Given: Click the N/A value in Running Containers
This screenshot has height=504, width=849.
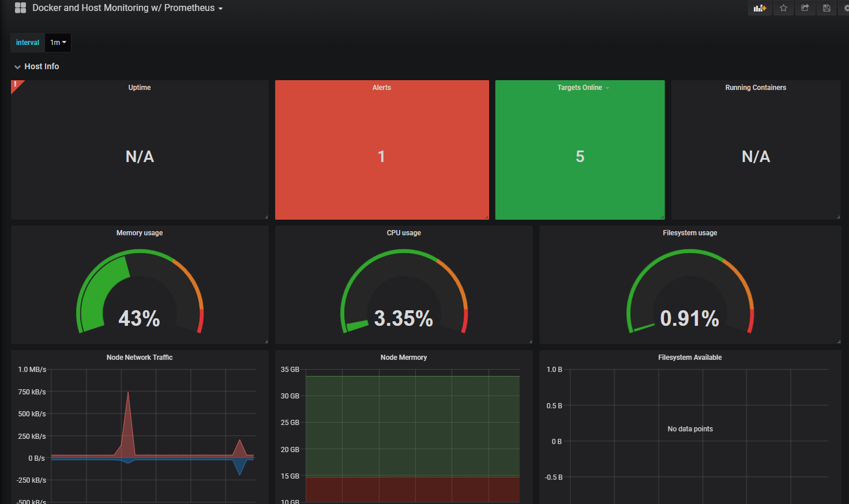Looking at the screenshot, I should click(756, 156).
